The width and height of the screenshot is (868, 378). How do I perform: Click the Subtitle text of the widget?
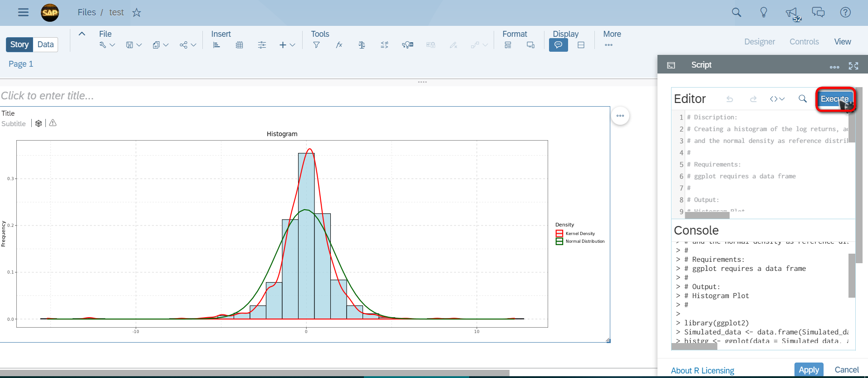[x=14, y=124]
